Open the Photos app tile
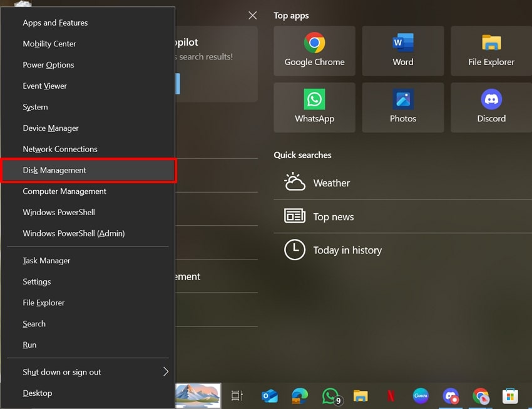The image size is (532, 409). click(402, 107)
